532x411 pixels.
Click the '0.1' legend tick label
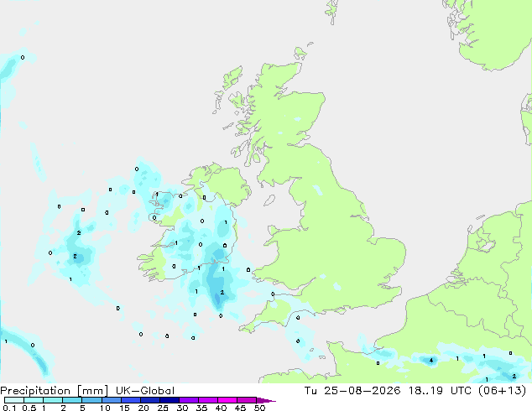(x=9, y=408)
